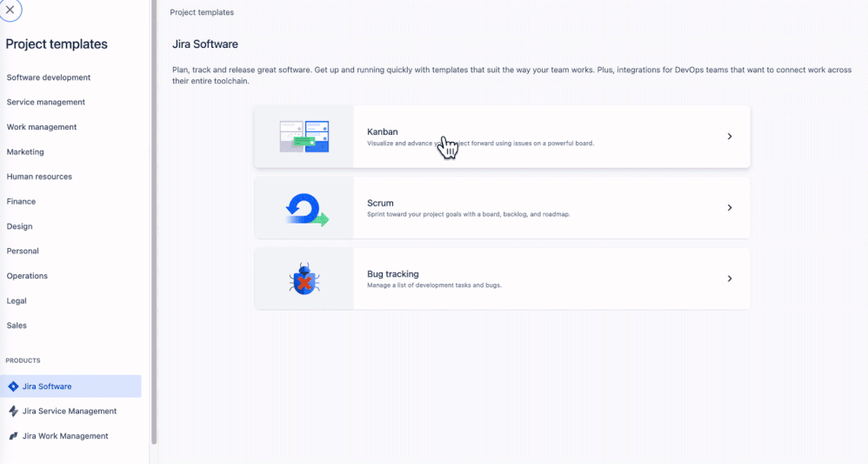
Task: Choose the Scrum template title
Action: coord(380,203)
